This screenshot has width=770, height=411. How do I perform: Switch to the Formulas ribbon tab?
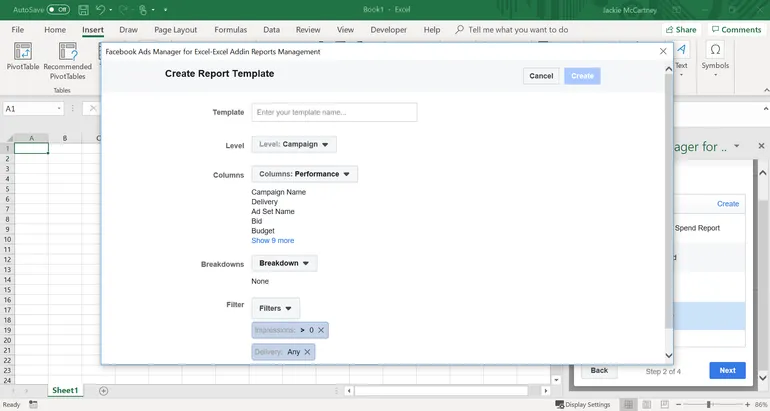(x=230, y=30)
